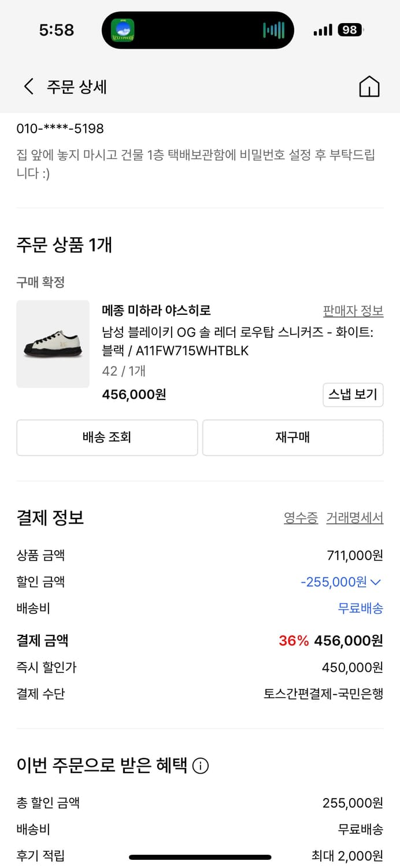Expand the -255,000원 discount chevron
Image resolution: width=400 pixels, height=868 pixels.
pos(376,582)
